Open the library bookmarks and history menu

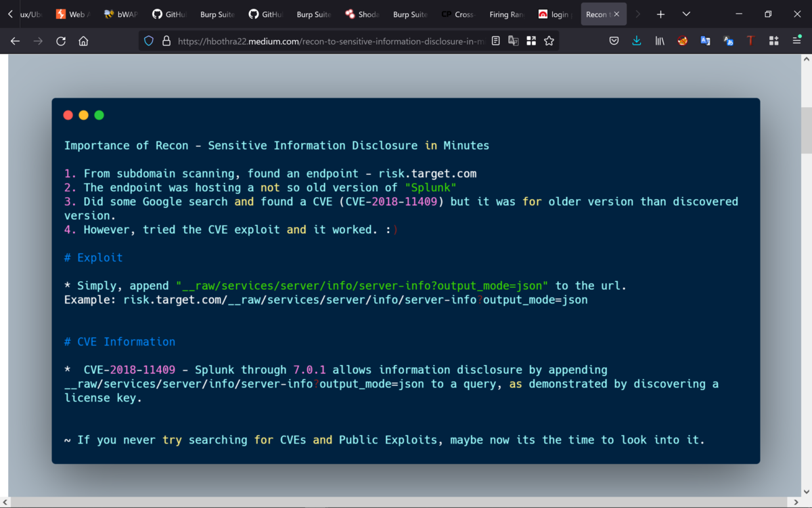coord(660,41)
